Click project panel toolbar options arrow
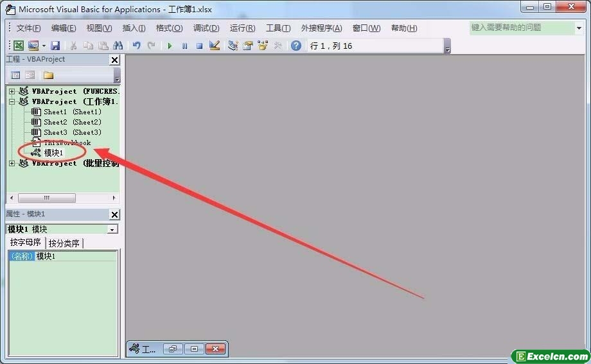 coord(117,75)
